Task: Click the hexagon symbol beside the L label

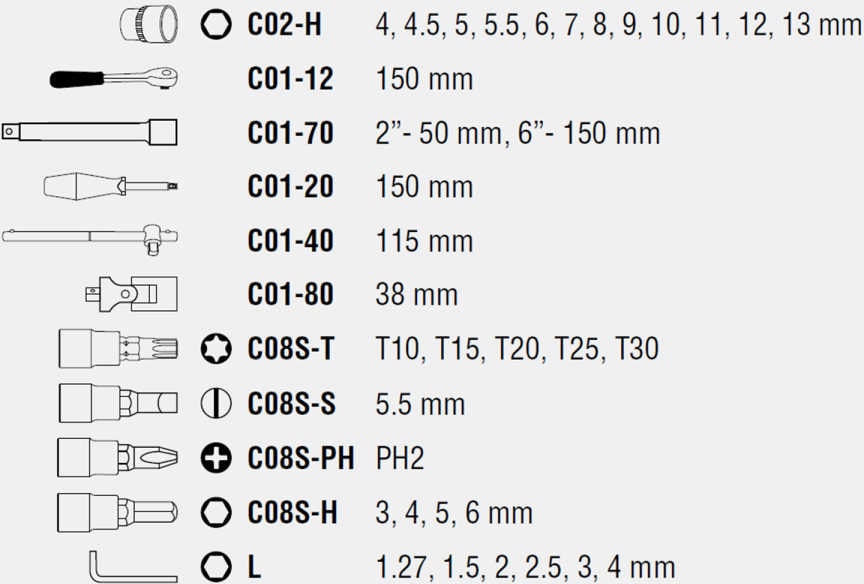Action: 213,566
